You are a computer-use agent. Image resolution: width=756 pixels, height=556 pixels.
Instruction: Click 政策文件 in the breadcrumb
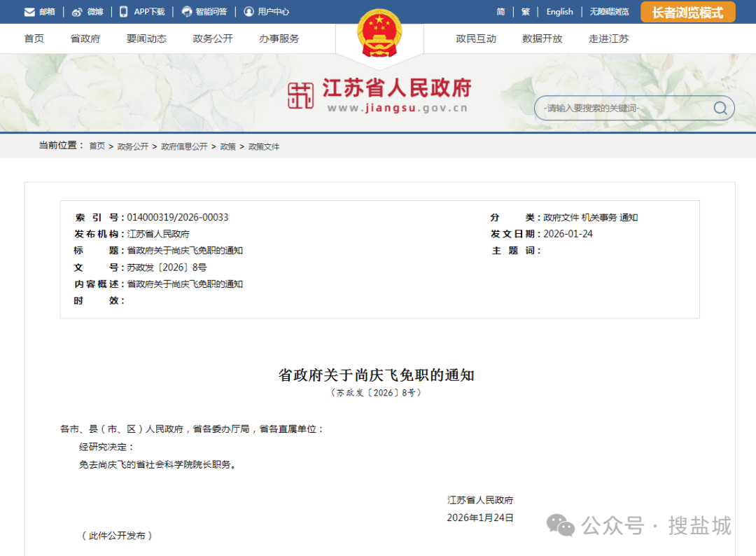point(264,146)
